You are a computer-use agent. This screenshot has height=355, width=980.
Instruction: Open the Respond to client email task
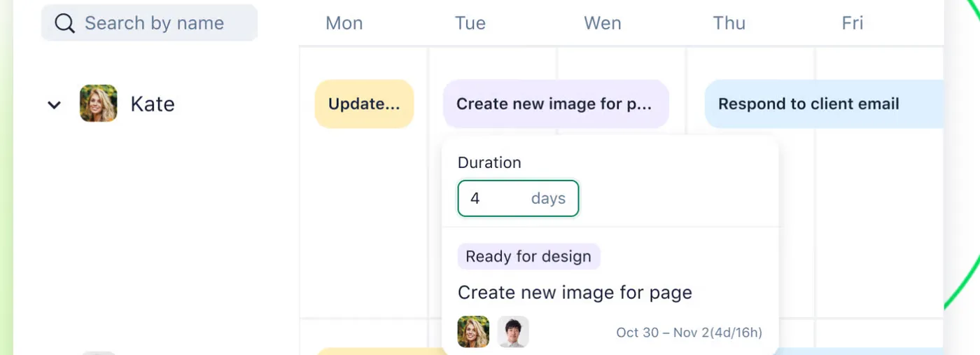coord(824,104)
